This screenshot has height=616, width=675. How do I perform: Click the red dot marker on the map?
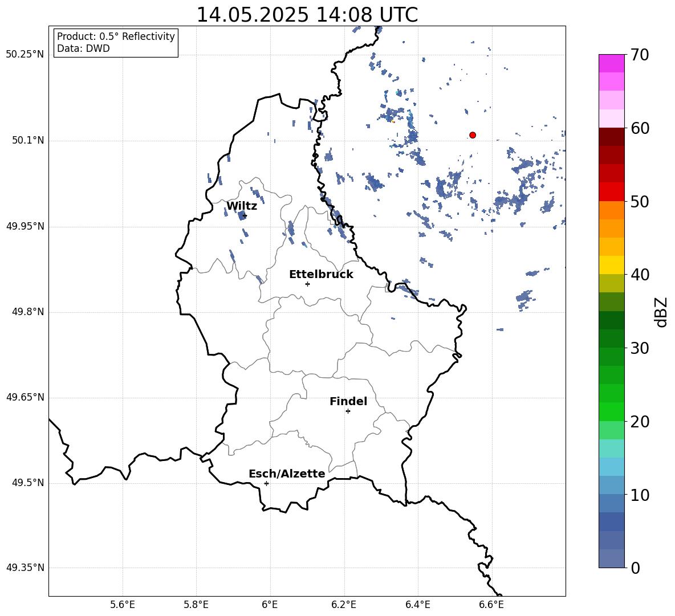click(x=473, y=135)
